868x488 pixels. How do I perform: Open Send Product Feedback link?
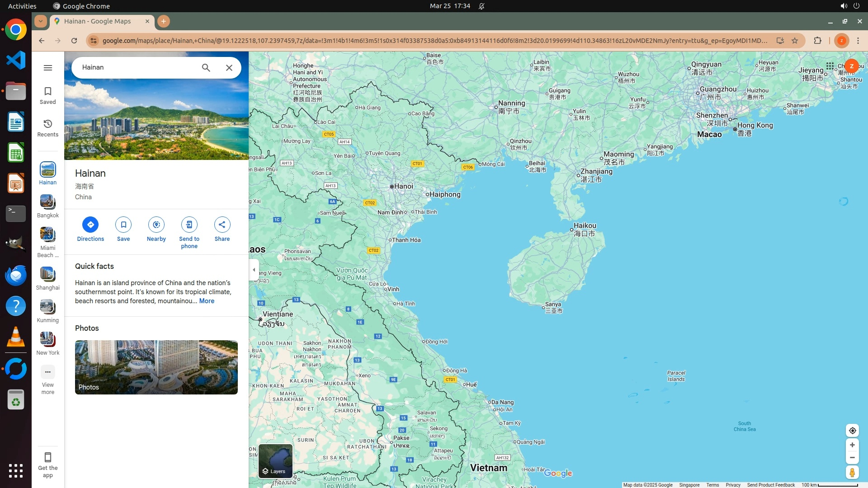tap(771, 485)
